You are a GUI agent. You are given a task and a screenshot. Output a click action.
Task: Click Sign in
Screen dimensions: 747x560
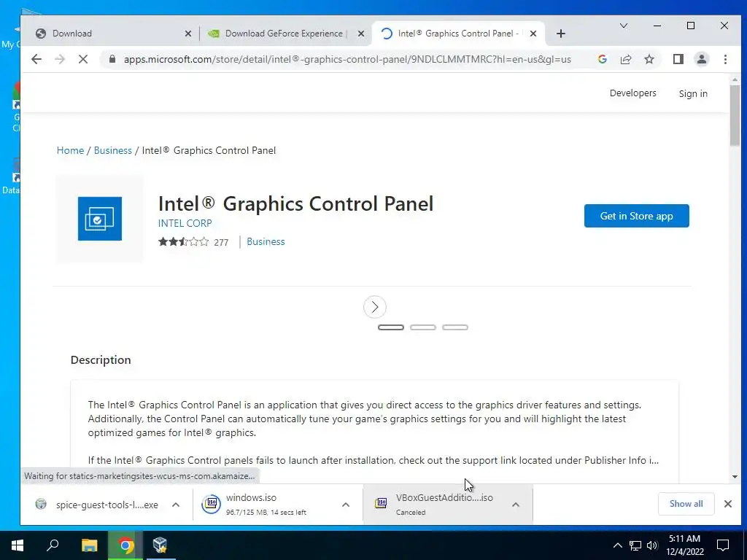(x=693, y=94)
